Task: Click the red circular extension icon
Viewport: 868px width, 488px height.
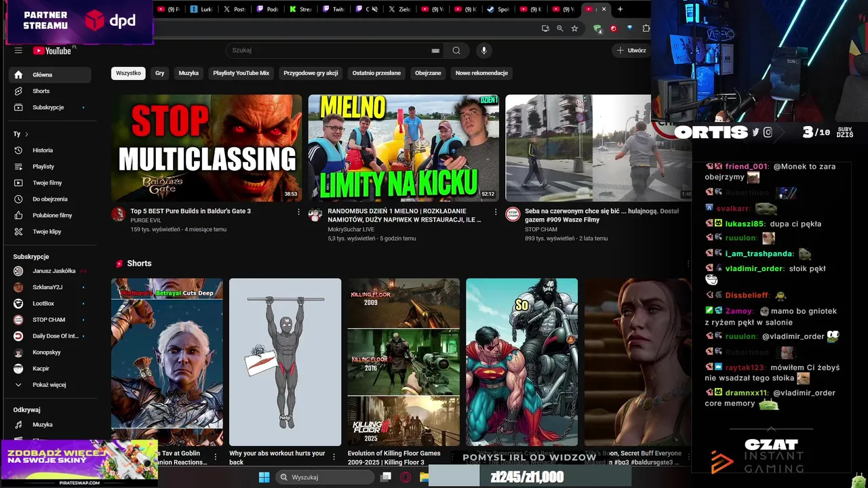Action: click(x=614, y=28)
